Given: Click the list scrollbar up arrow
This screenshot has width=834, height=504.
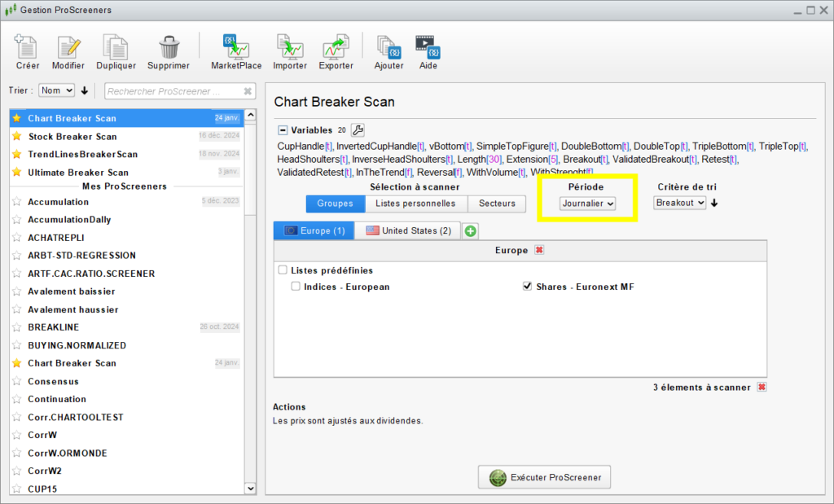Looking at the screenshot, I should 251,115.
